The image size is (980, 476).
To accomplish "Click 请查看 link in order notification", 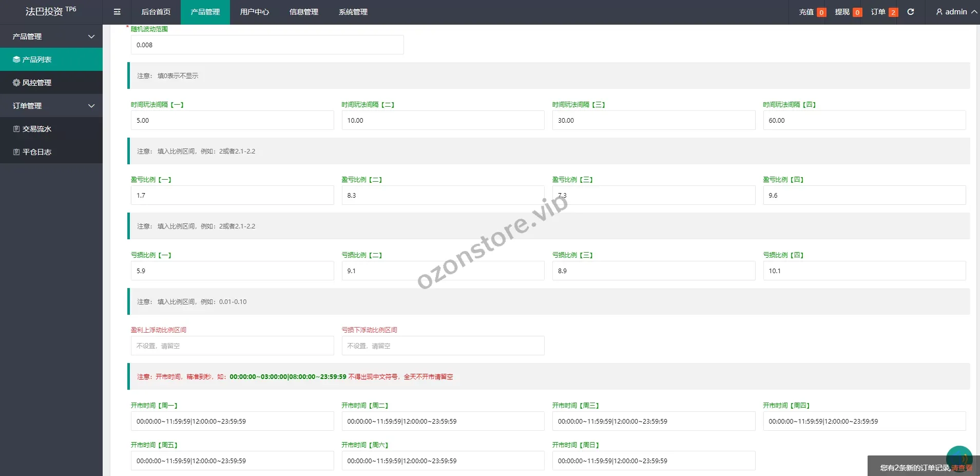I will click(962, 468).
